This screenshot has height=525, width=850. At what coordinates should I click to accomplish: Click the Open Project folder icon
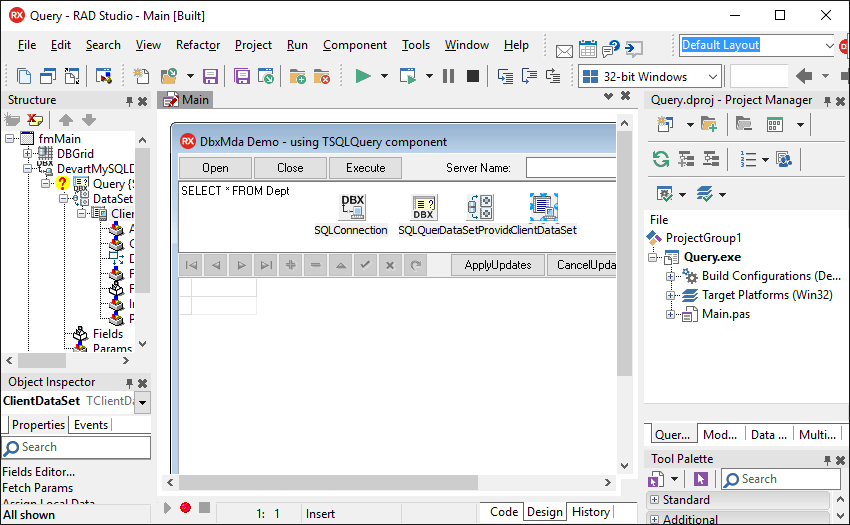[169, 76]
